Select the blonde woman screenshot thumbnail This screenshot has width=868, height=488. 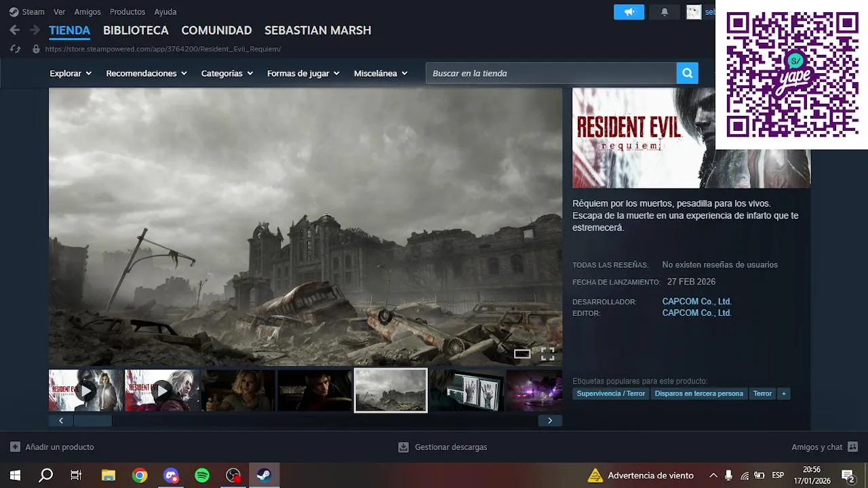[239, 390]
